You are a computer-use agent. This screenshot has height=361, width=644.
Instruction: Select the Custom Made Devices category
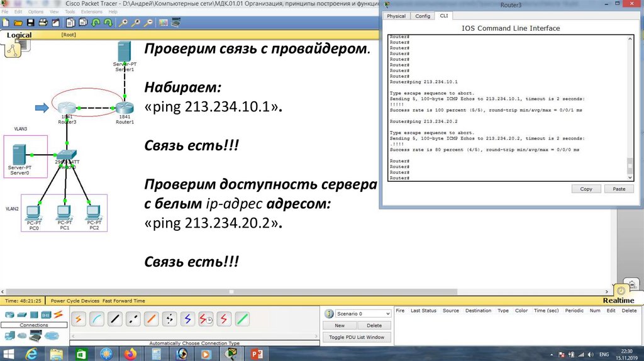[35, 336]
